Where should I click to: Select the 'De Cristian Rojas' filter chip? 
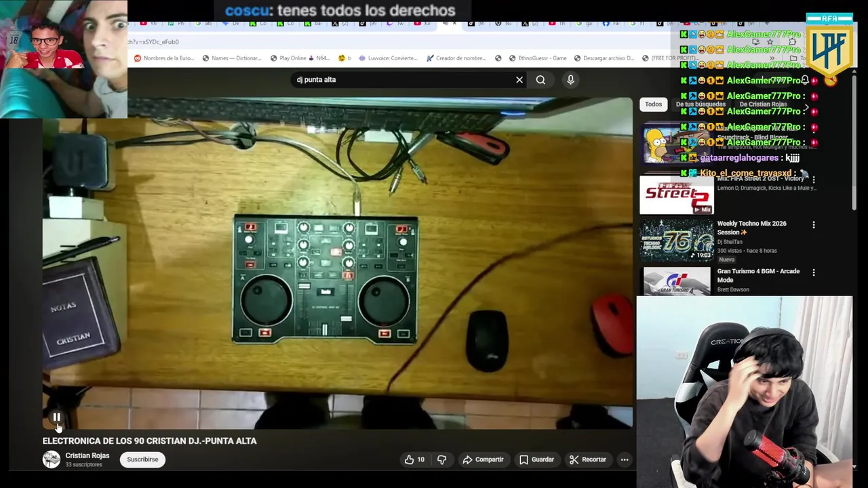[x=763, y=104]
